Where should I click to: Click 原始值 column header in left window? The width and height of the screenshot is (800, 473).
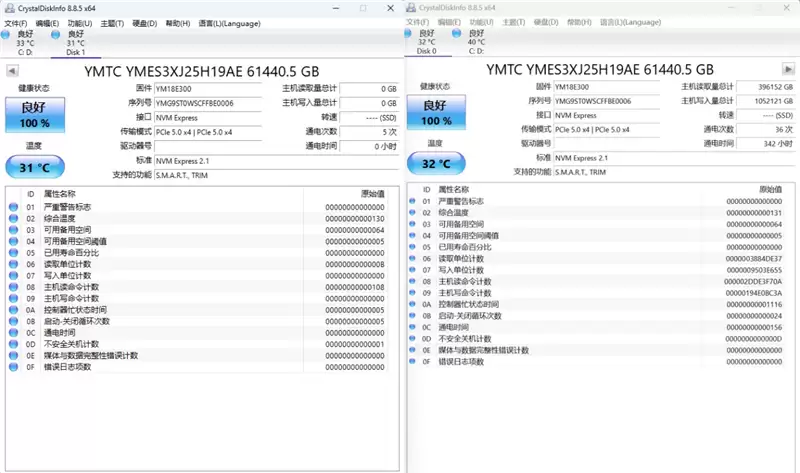coord(373,194)
